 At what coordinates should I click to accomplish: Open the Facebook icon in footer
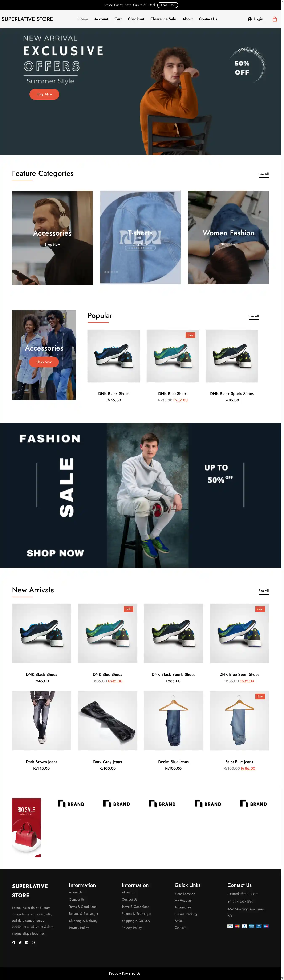14,942
